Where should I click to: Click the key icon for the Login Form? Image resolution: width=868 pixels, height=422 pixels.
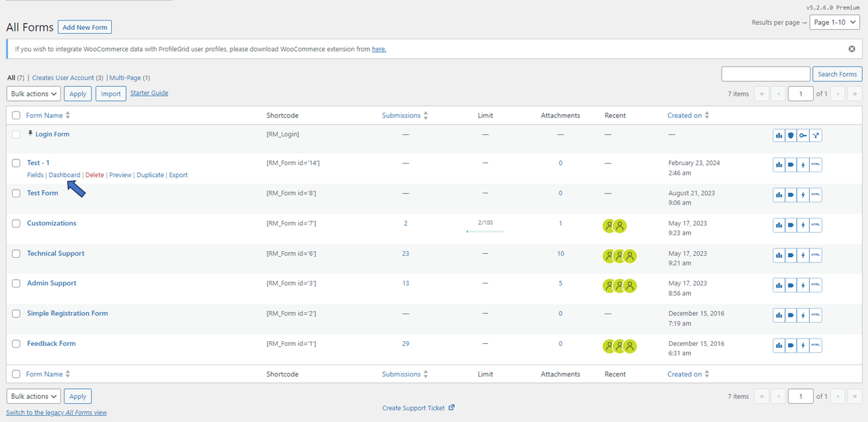click(x=803, y=135)
